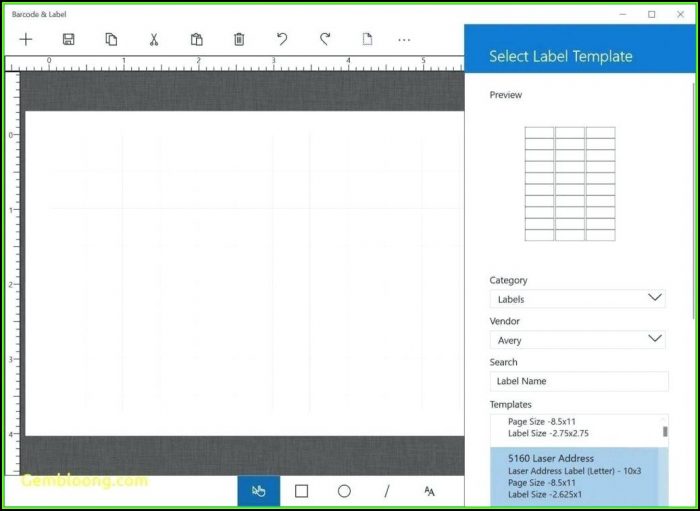Add a new item with the plus icon
The height and width of the screenshot is (511, 700).
pyautogui.click(x=26, y=39)
